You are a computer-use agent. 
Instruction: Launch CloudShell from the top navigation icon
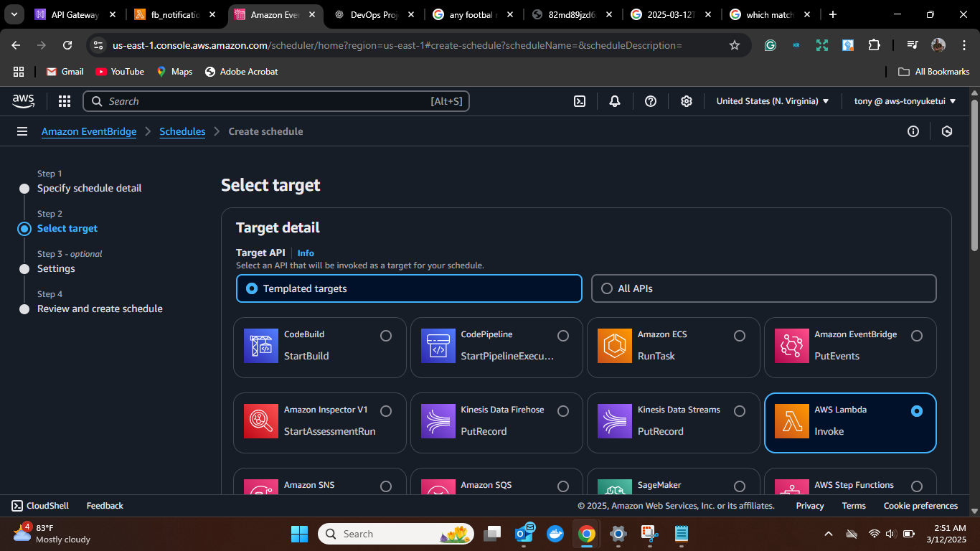click(x=580, y=101)
